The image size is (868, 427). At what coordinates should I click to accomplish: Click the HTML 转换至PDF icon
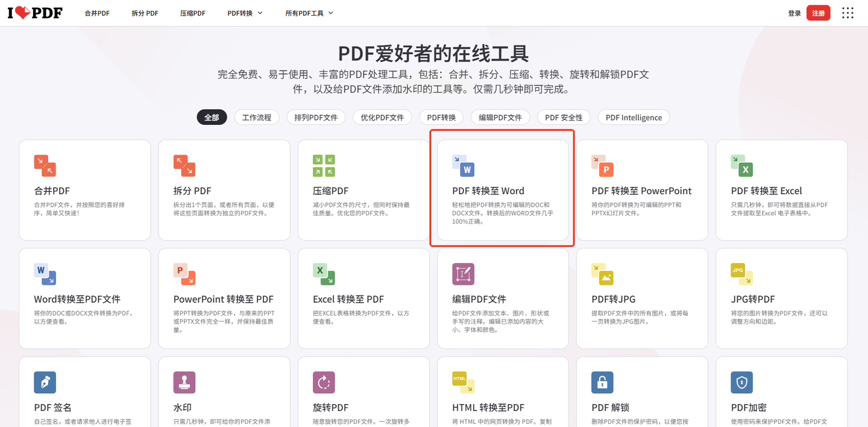click(x=463, y=382)
